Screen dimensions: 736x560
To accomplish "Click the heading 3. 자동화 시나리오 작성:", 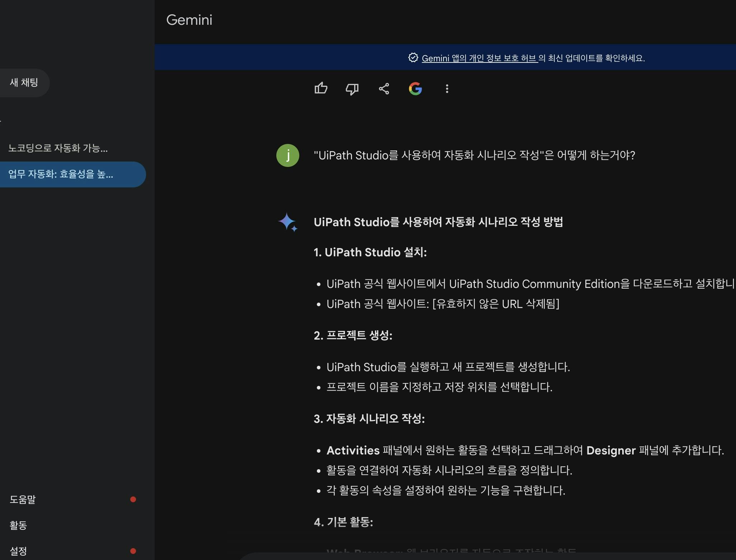I will 369,418.
